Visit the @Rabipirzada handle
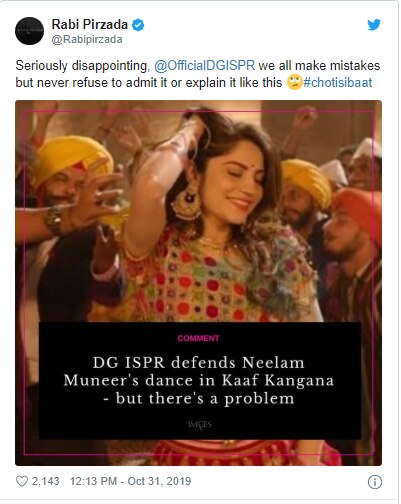 (87, 39)
